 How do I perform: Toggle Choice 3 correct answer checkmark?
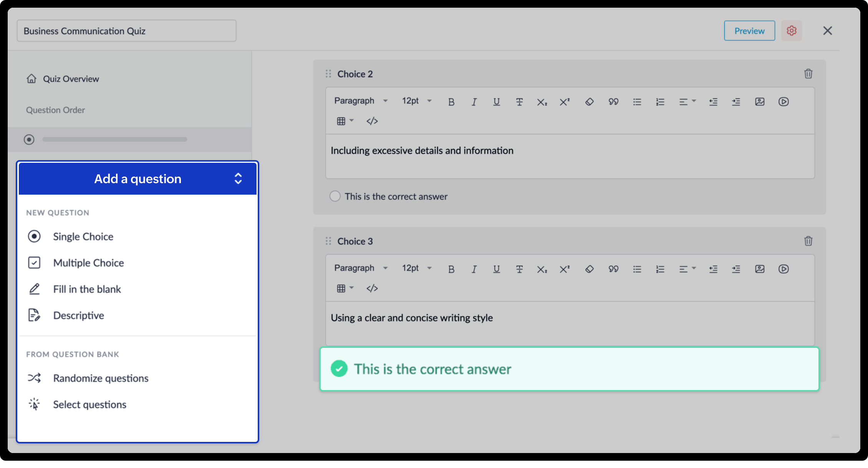[339, 369]
